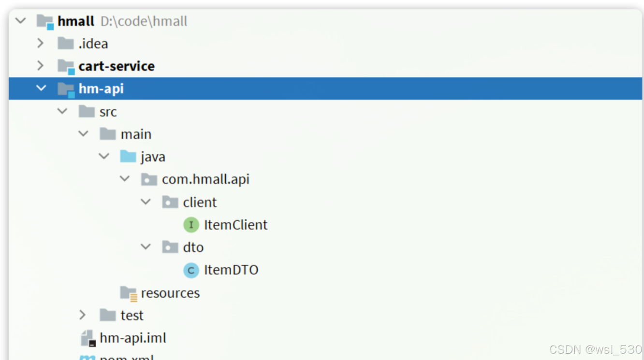Click the hmall project root folder icon

tap(44, 20)
